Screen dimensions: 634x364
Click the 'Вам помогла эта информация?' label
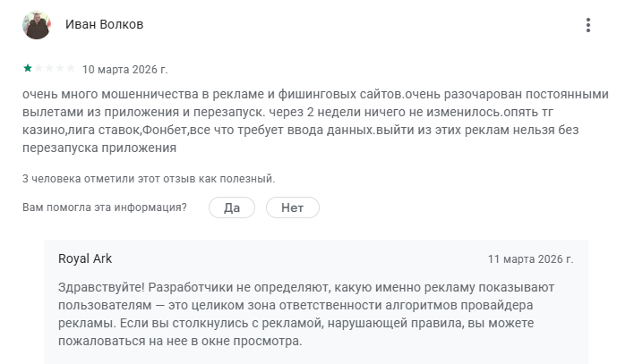click(105, 207)
